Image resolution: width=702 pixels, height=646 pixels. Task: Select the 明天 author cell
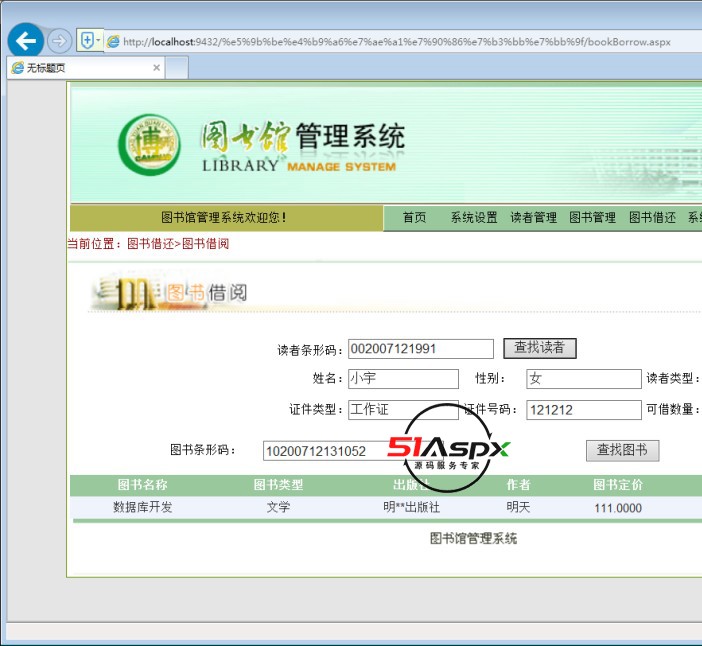pyautogui.click(x=518, y=507)
